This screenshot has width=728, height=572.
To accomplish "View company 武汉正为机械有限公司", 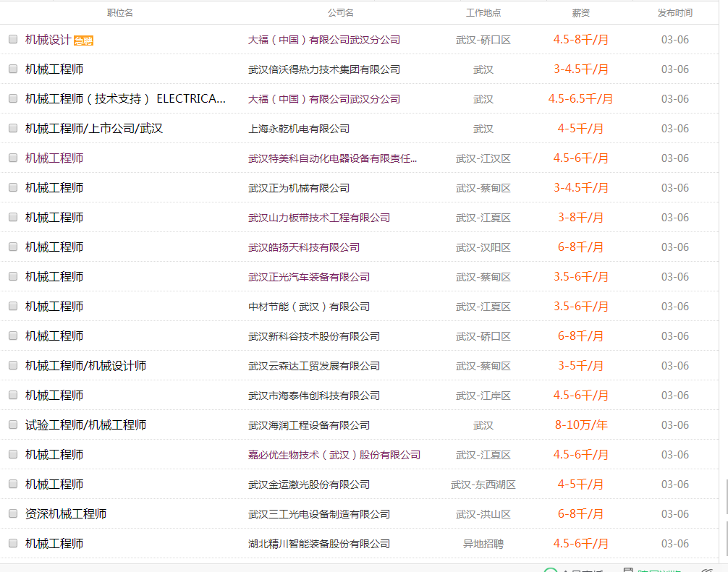I will [x=299, y=188].
